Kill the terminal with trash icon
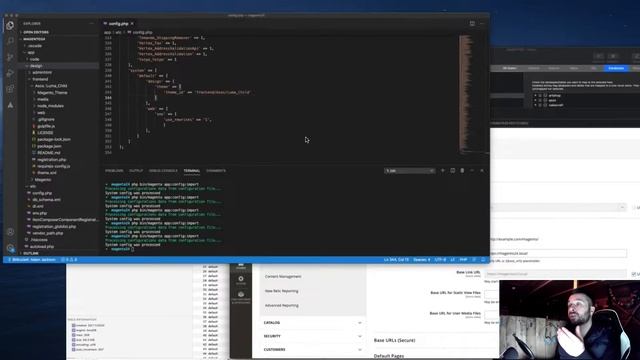640x360 pixels. (462, 171)
